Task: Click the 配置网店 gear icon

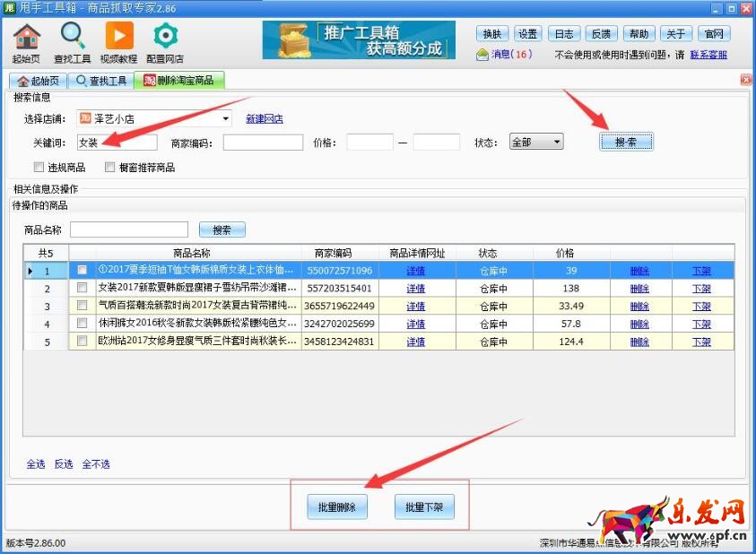Action: coord(165,37)
